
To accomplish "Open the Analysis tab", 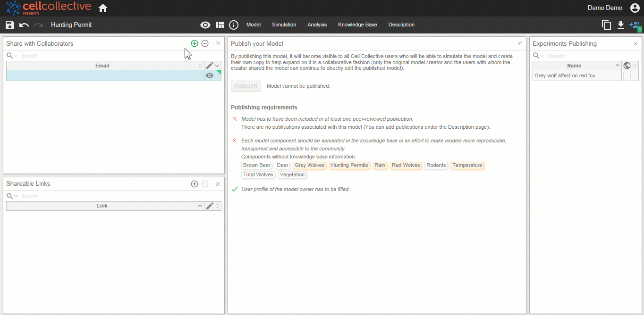I will 317,25.
